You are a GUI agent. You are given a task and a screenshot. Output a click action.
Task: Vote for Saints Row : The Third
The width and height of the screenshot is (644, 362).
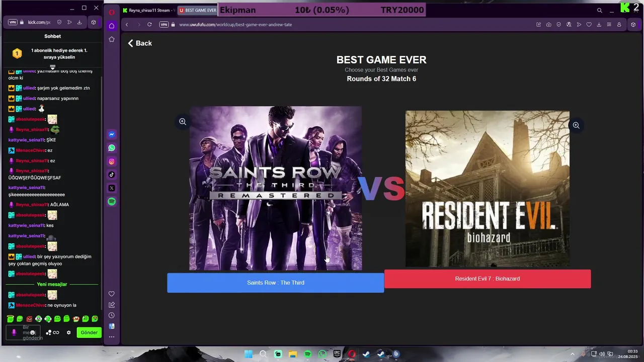tap(276, 283)
